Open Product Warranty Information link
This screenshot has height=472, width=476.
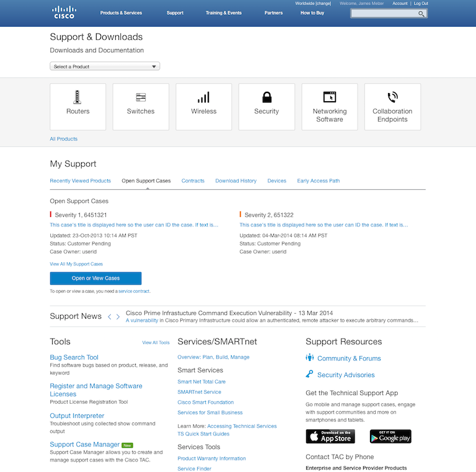click(x=211, y=458)
